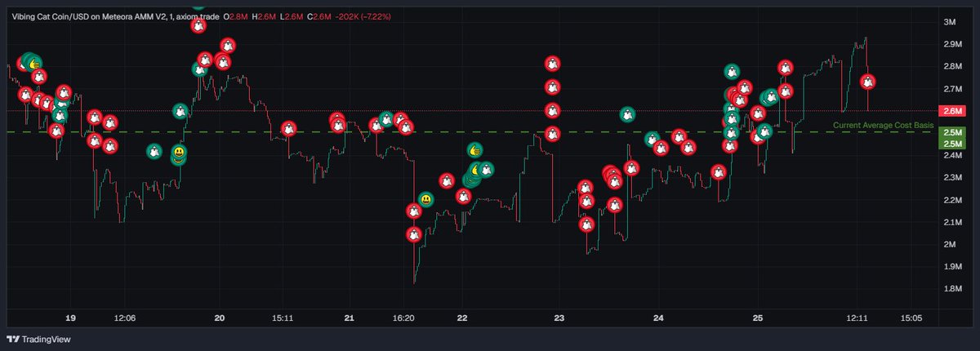Screen dimensions: 980x351
Task: Click the 2.8M price axis label
Action: (x=951, y=66)
